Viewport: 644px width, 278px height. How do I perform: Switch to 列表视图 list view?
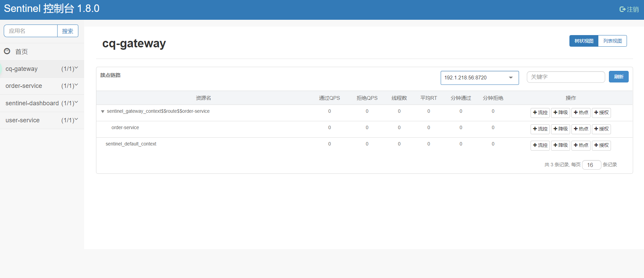(612, 41)
